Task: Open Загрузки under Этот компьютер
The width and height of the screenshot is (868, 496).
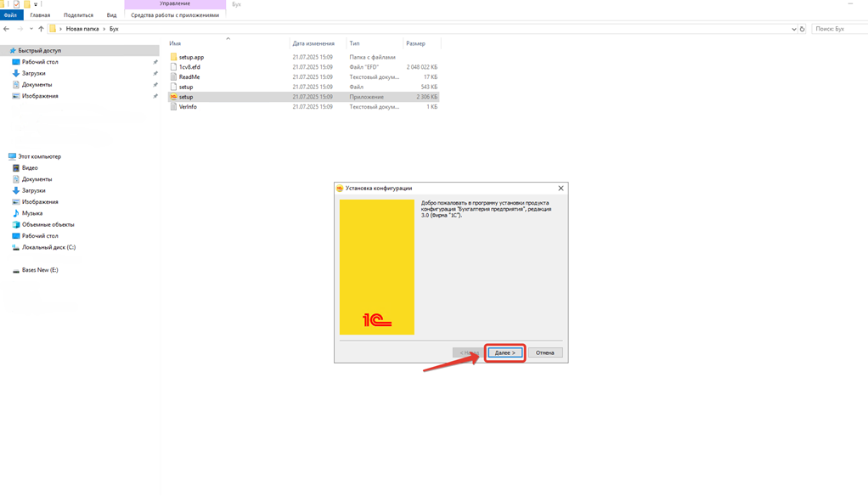Action: coord(33,190)
